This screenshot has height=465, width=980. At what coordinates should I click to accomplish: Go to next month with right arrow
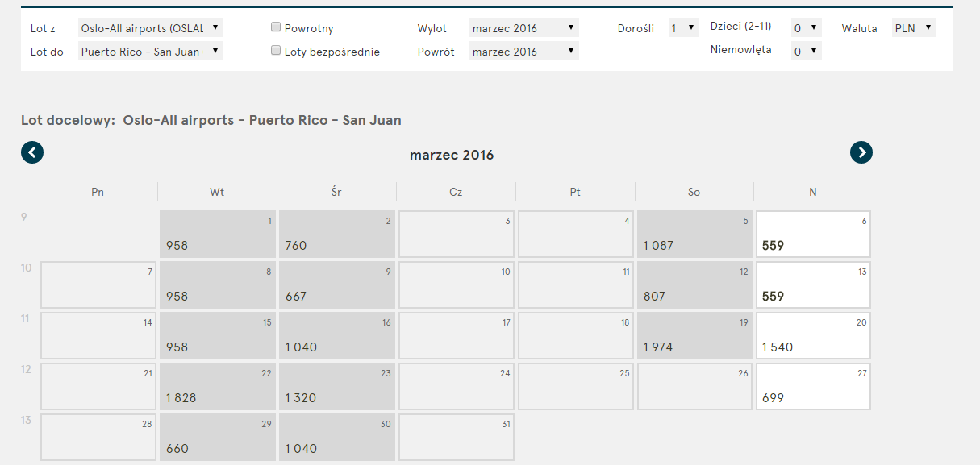861,152
